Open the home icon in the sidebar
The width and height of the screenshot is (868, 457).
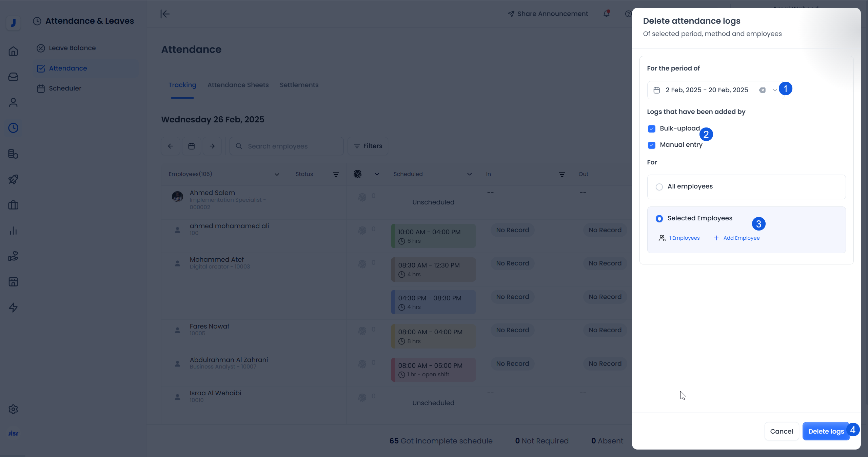coord(13,51)
